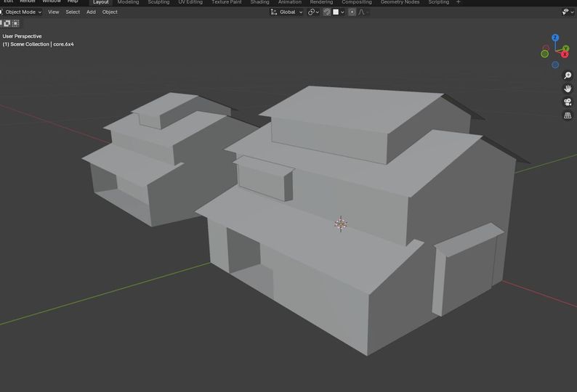Toggle the camera view icon
This screenshot has width=577, height=392.
[568, 102]
